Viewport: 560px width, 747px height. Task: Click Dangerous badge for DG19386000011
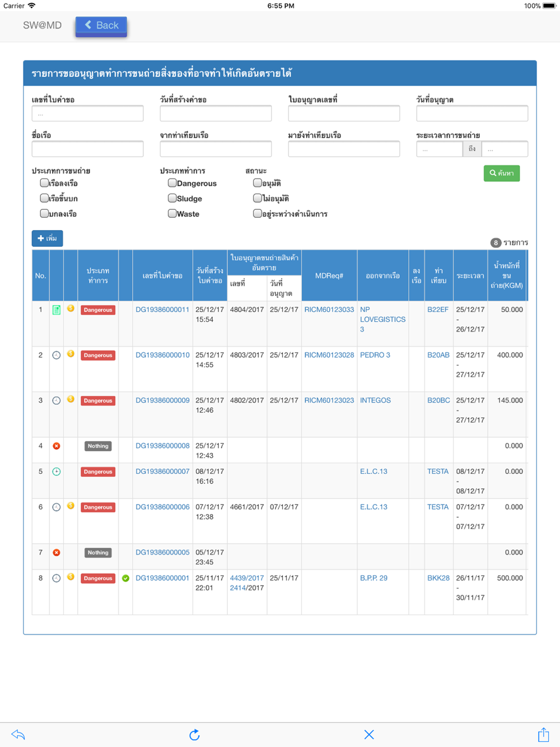pyautogui.click(x=98, y=310)
